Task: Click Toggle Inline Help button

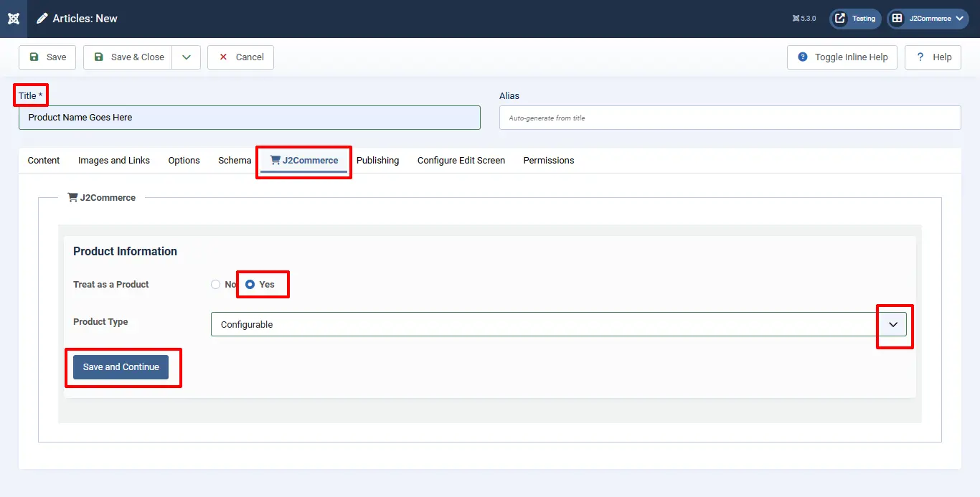Action: click(842, 57)
